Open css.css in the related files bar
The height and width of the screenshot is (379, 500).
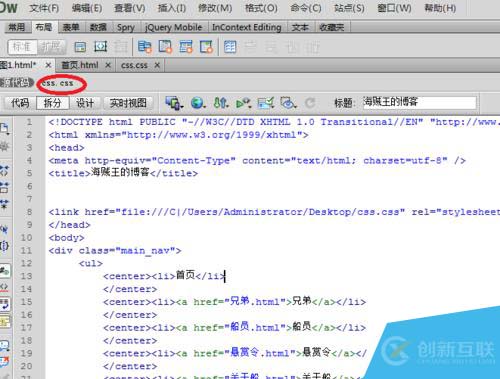[57, 83]
